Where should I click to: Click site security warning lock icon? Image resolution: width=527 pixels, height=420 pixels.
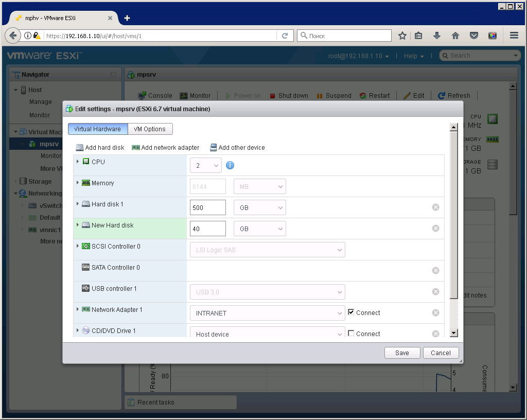click(x=37, y=36)
